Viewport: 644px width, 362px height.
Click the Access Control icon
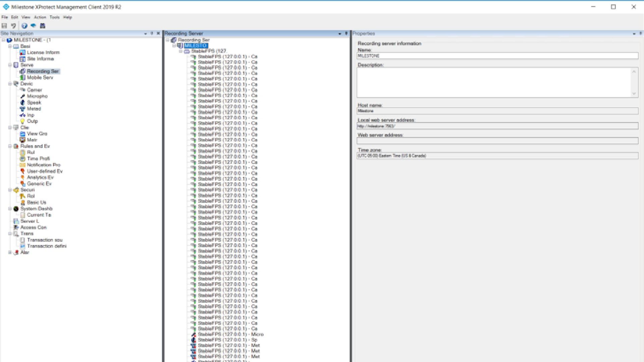[16, 228]
